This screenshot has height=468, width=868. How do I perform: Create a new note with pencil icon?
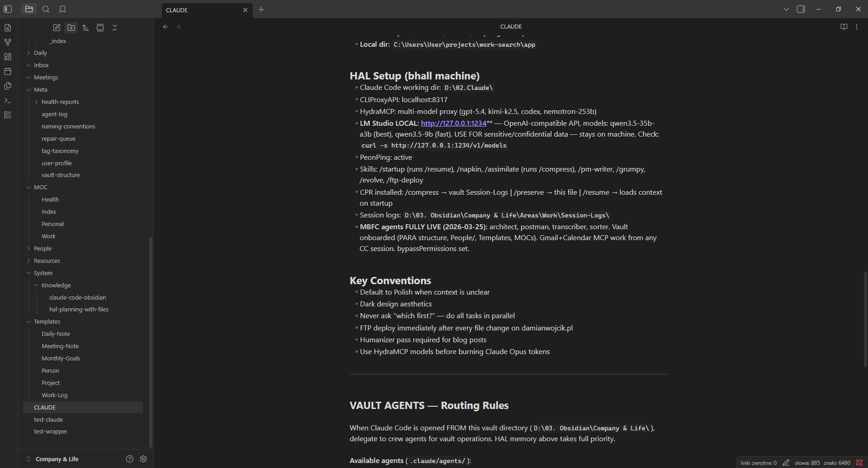56,28
